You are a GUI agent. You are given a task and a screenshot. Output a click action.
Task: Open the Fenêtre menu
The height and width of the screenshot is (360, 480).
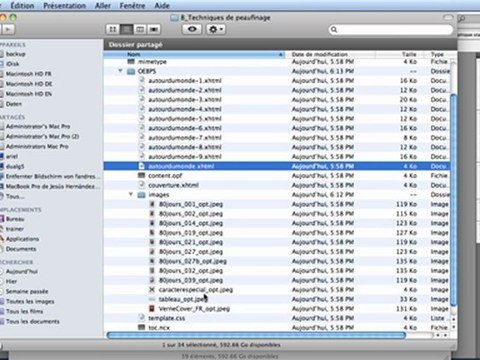coord(132,5)
